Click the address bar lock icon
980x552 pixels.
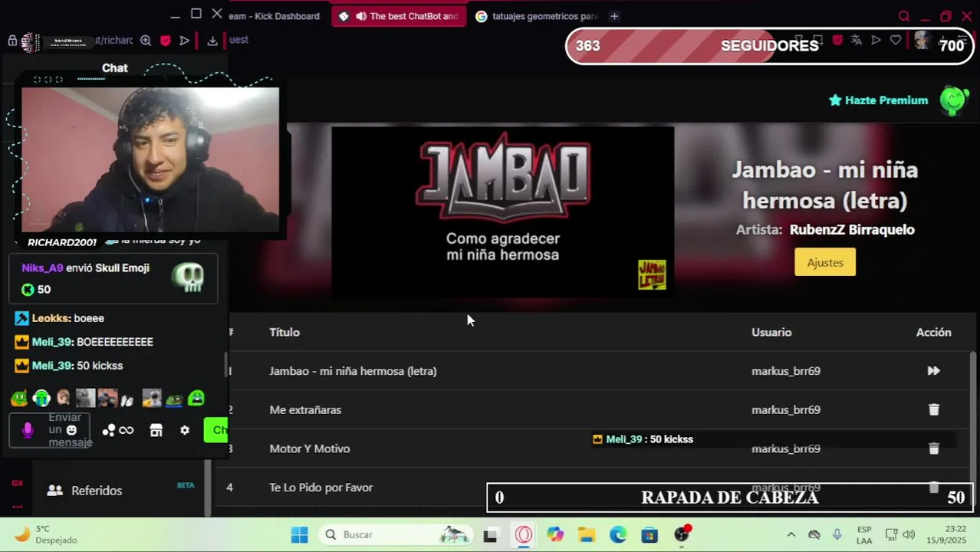pos(12,41)
